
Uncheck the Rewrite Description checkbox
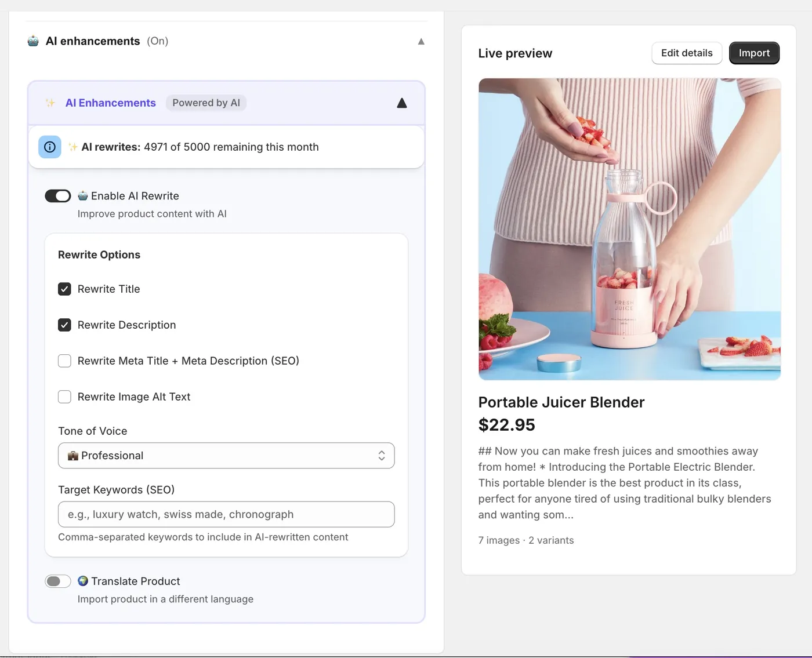(64, 325)
